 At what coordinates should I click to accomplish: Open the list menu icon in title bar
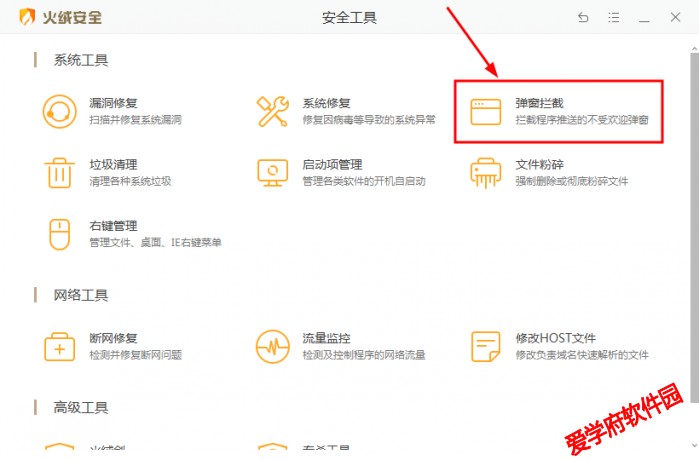[613, 17]
